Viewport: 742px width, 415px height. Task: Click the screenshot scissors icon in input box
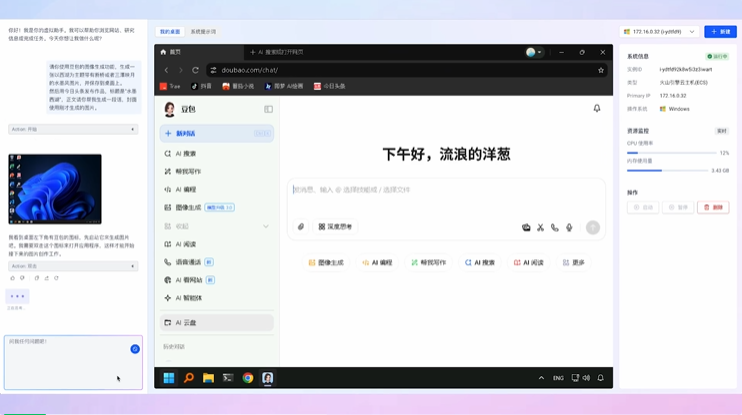point(540,228)
